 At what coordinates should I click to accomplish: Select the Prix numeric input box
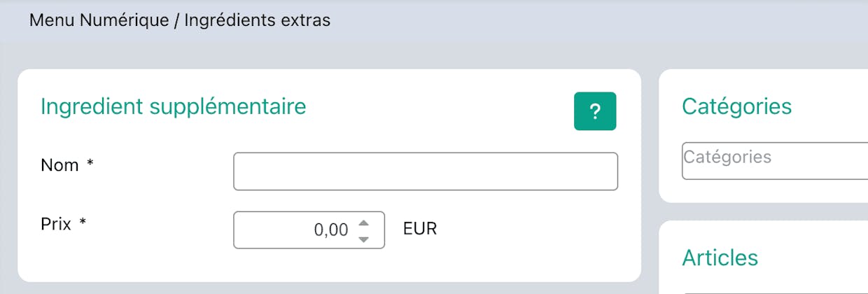point(309,230)
